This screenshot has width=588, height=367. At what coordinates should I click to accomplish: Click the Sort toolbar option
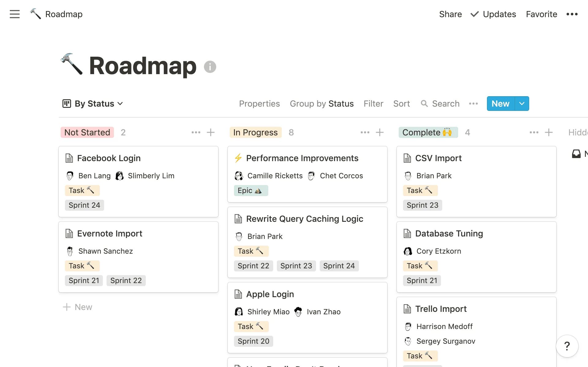(x=401, y=103)
